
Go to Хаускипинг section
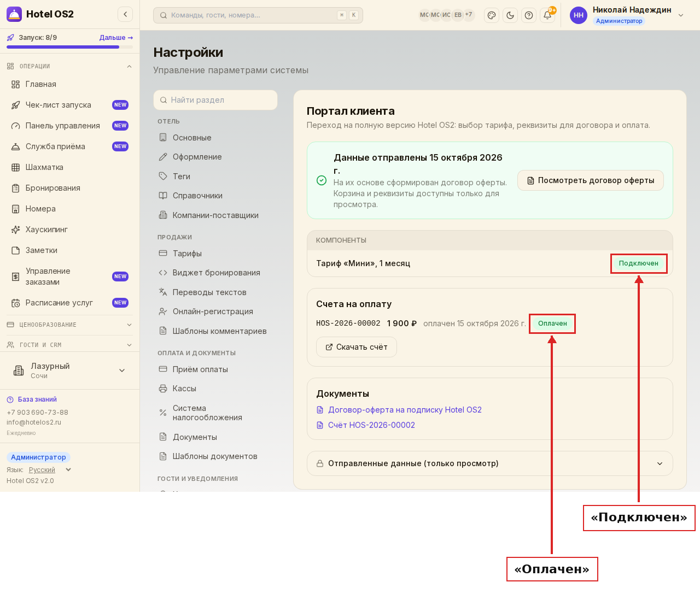tap(70, 230)
